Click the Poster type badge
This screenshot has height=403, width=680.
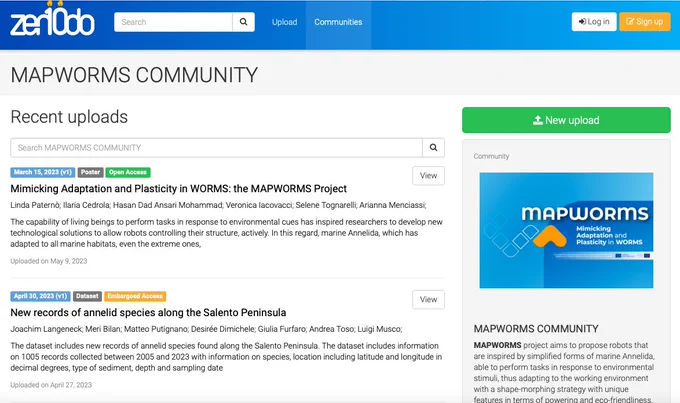91,172
